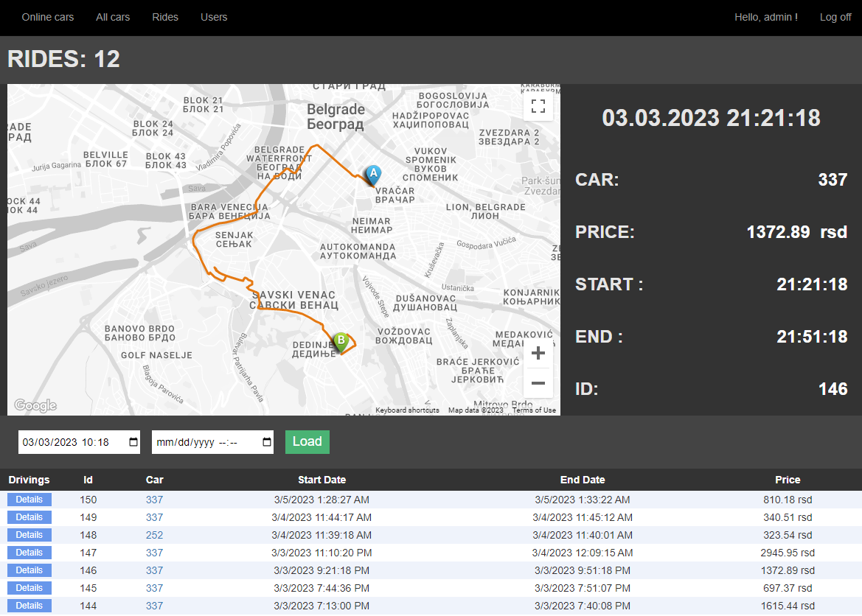
Task: Log off from the admin account
Action: coord(835,17)
